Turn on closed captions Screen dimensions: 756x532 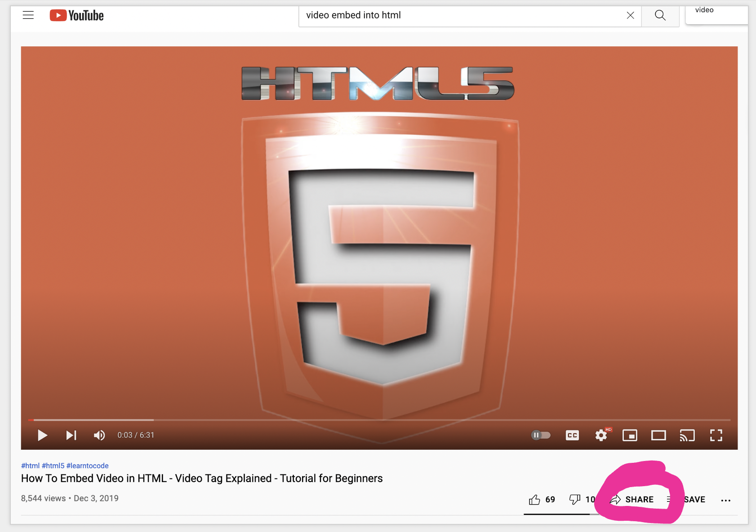(x=572, y=435)
